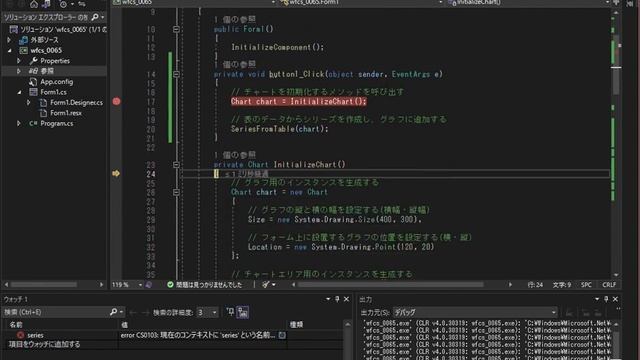
Task: Expand the 参照 references node
Action: click(18, 71)
